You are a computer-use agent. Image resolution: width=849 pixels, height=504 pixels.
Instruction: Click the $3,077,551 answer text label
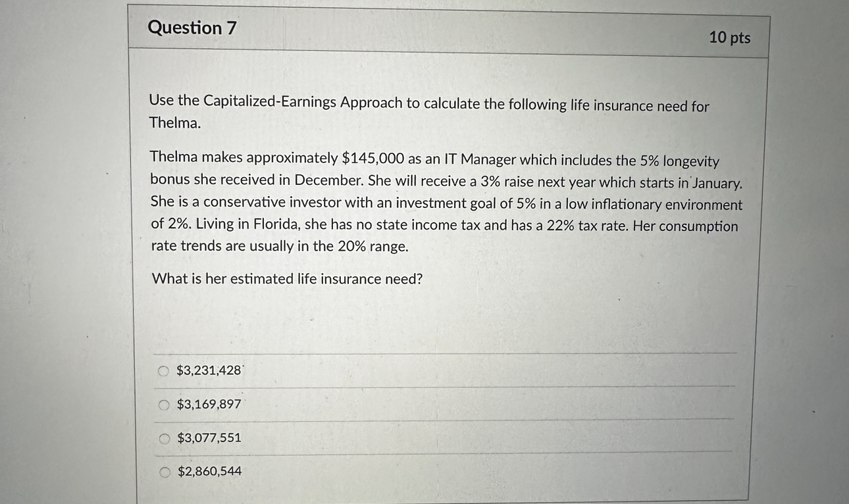(207, 438)
